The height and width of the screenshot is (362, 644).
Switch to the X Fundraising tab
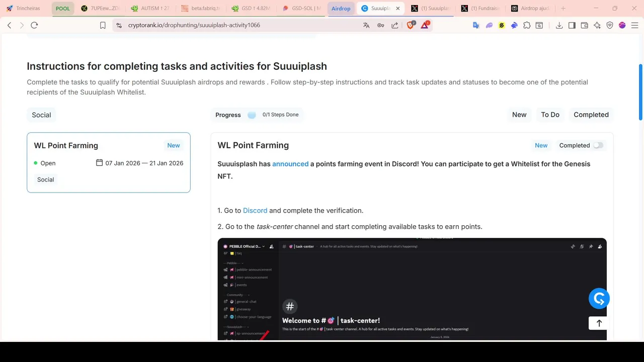coord(480,9)
